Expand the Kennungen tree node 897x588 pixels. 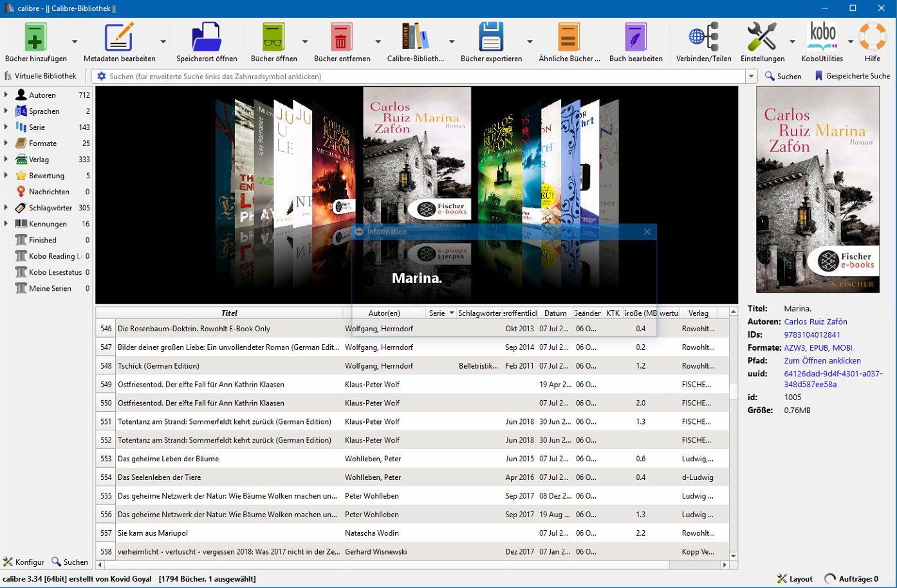tap(6, 223)
